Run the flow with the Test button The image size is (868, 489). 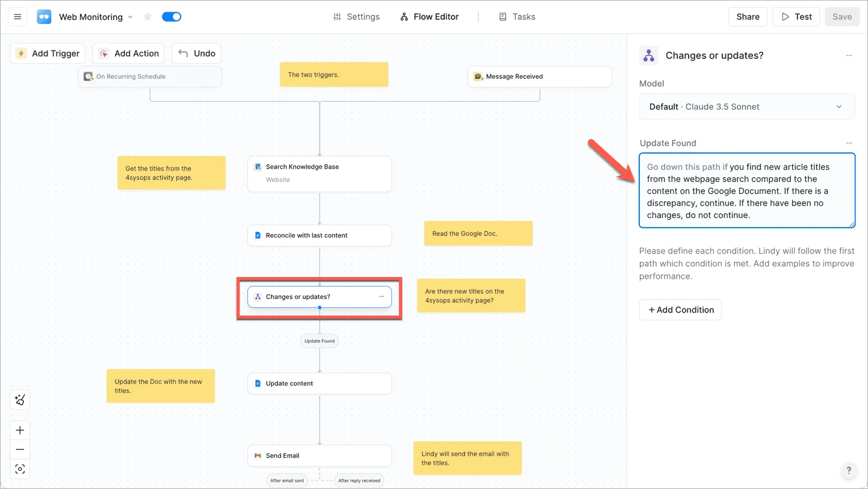click(x=796, y=16)
